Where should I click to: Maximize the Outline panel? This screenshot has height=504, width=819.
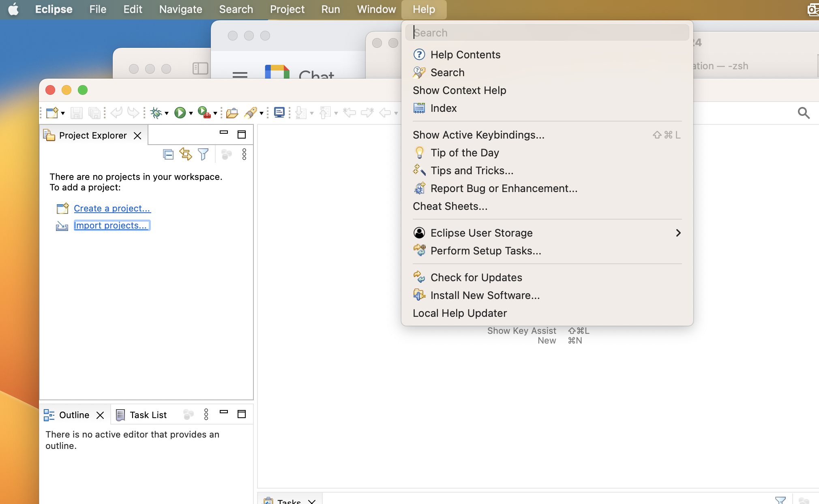click(242, 414)
